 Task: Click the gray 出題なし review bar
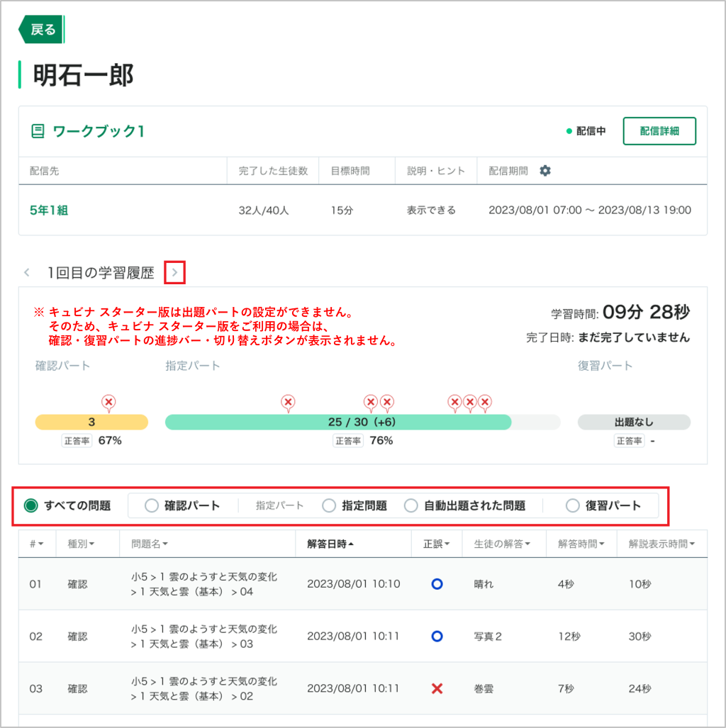tap(634, 422)
